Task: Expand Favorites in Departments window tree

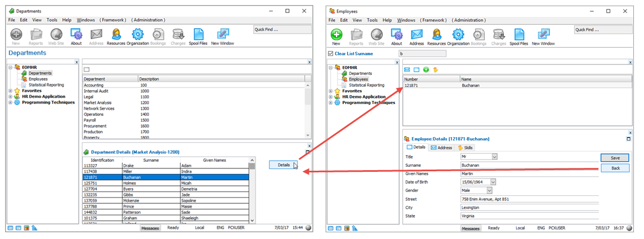Action: 11,91
